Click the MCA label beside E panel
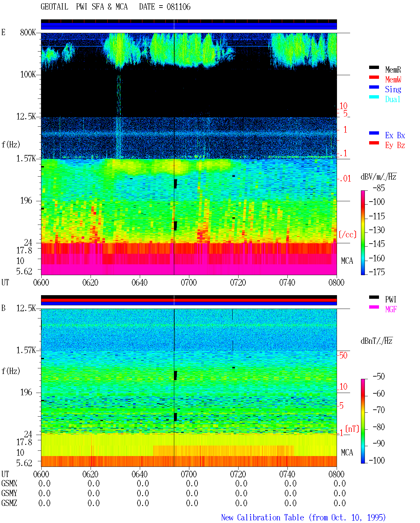Viewport: 420px width, 523px height. [x=347, y=261]
